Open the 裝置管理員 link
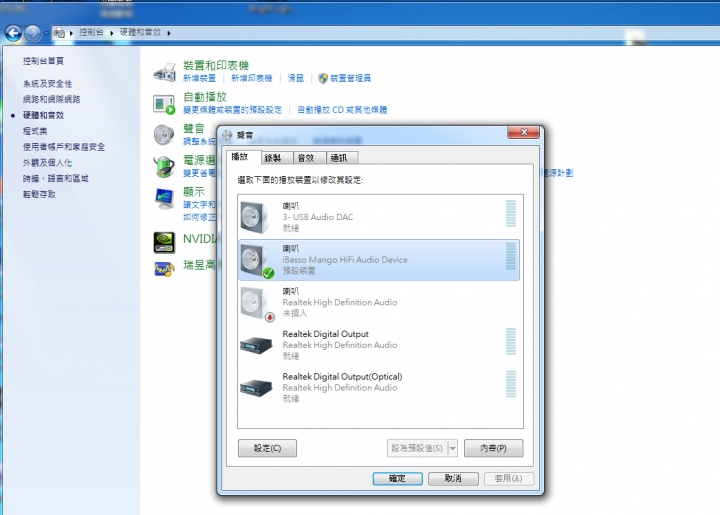This screenshot has width=720, height=515. 350,78
